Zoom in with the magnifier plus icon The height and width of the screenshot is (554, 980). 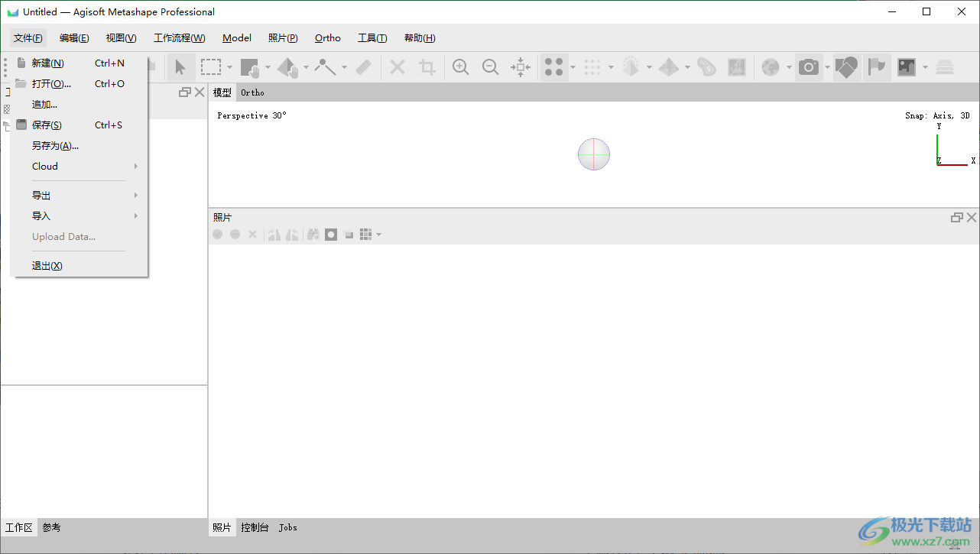pyautogui.click(x=461, y=67)
